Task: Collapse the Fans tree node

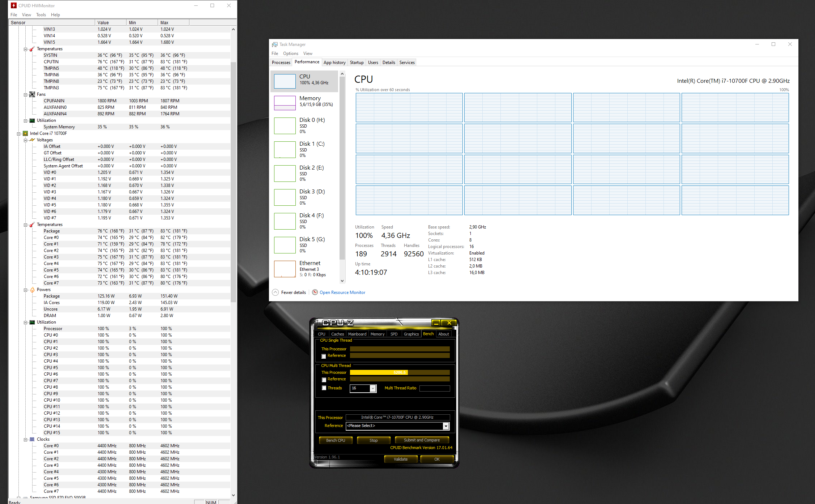Action: tap(25, 94)
